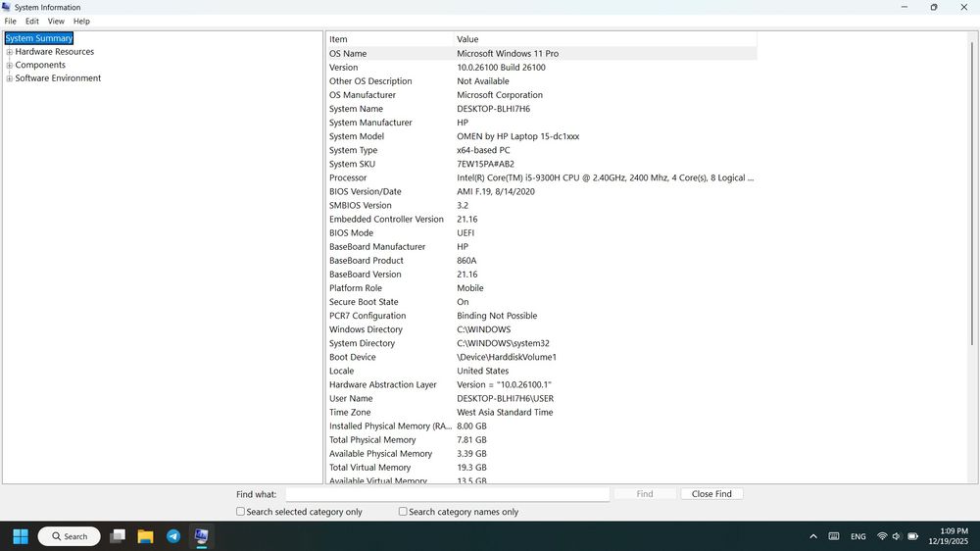Click the BaseBoard Product item
Viewport: 980px width, 551px height.
tap(367, 260)
